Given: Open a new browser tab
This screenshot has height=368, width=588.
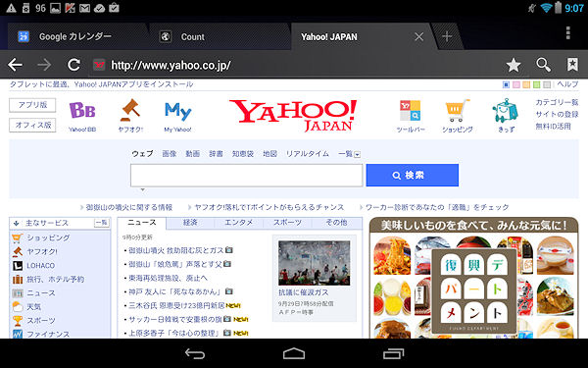Looking at the screenshot, I should pos(447,36).
